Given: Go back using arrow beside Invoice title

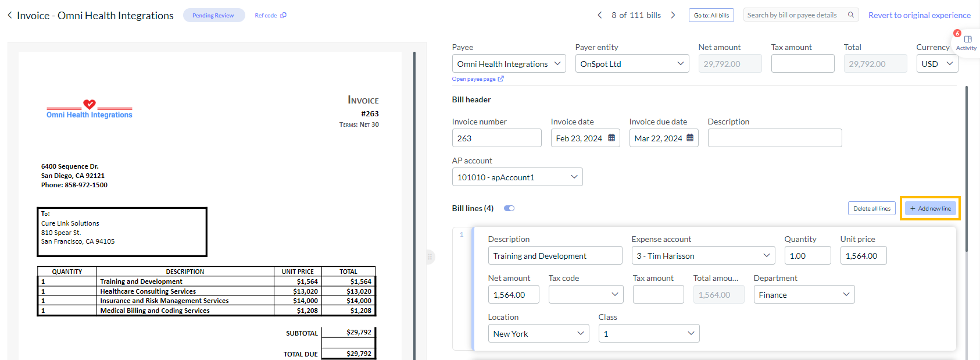Looking at the screenshot, I should pos(9,15).
